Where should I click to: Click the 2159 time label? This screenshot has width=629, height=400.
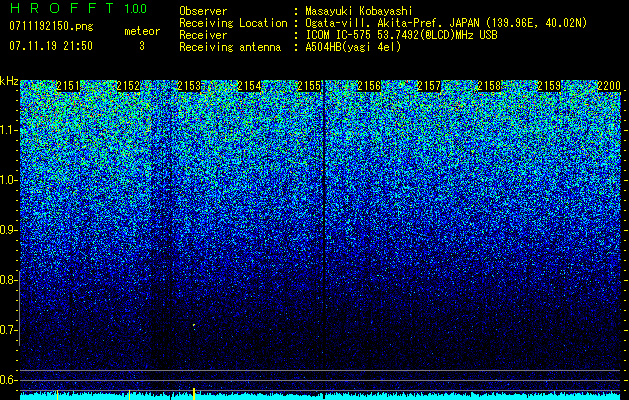pyautogui.click(x=550, y=86)
